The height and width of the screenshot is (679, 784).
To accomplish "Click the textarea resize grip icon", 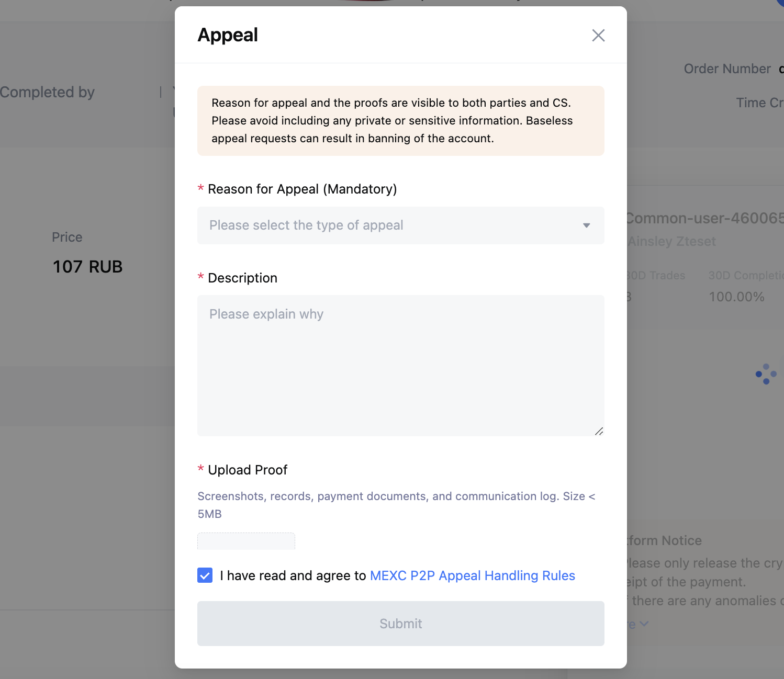I will (x=599, y=431).
